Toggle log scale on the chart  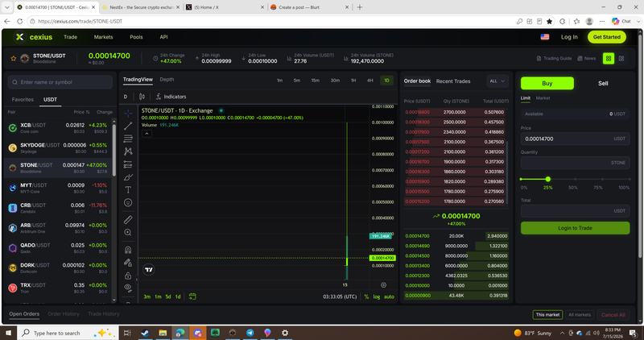(x=376, y=296)
